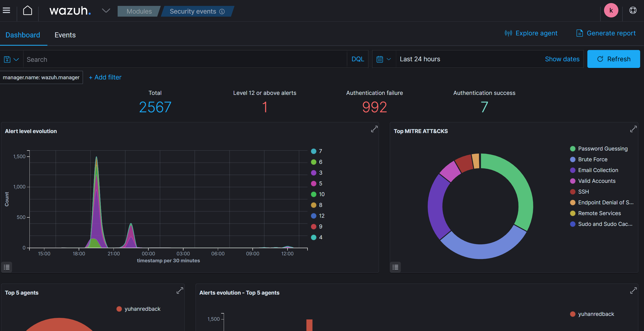Viewport: 644px width, 331px height.
Task: Click the Level 12 alerts value 1
Action: pyautogui.click(x=265, y=107)
